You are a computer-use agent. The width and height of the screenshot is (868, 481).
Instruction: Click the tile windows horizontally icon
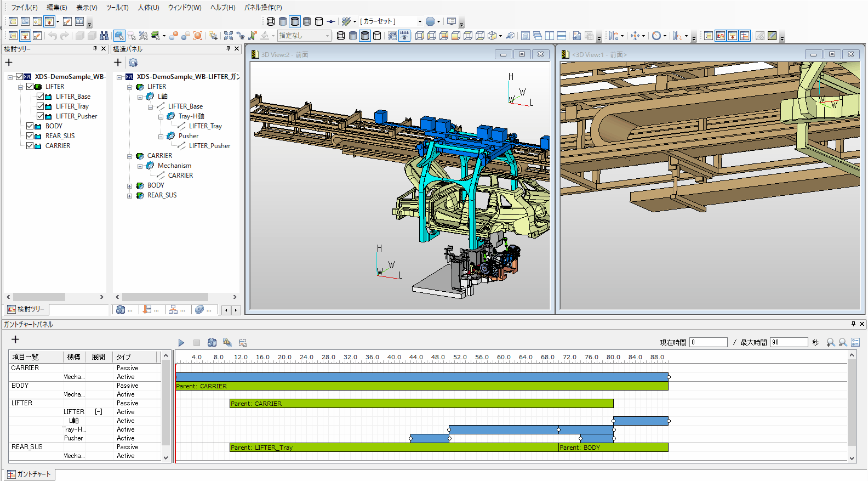562,36
